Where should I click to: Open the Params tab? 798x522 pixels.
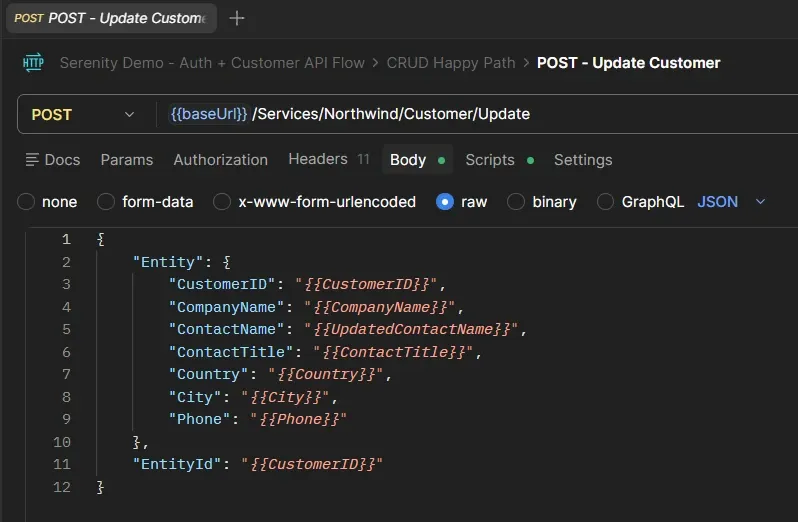pyautogui.click(x=127, y=160)
